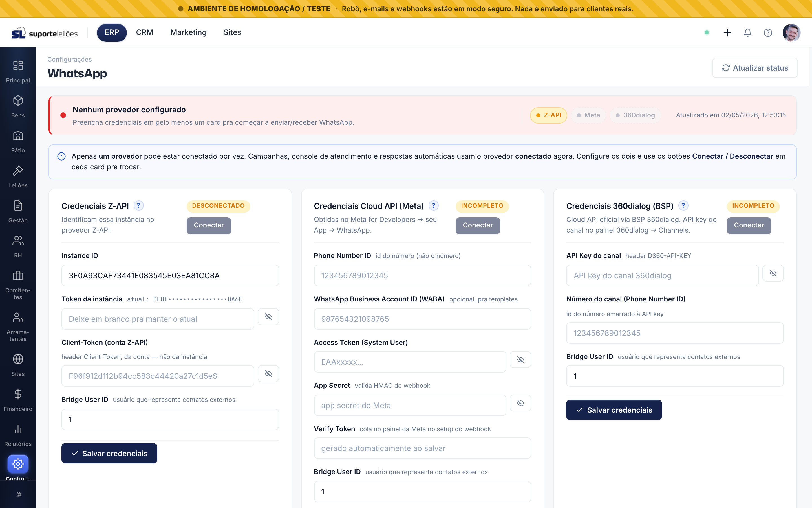Save Z-API credentials

[109, 453]
